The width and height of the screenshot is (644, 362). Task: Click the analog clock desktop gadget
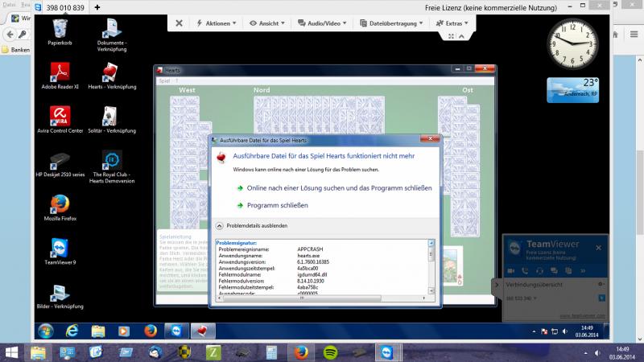tap(572, 43)
